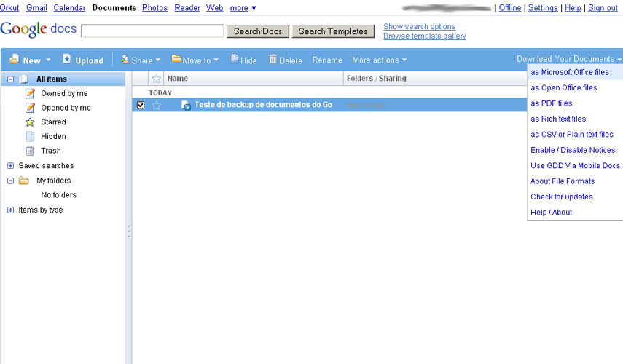Open Show search options link
623x364 pixels.
click(419, 27)
